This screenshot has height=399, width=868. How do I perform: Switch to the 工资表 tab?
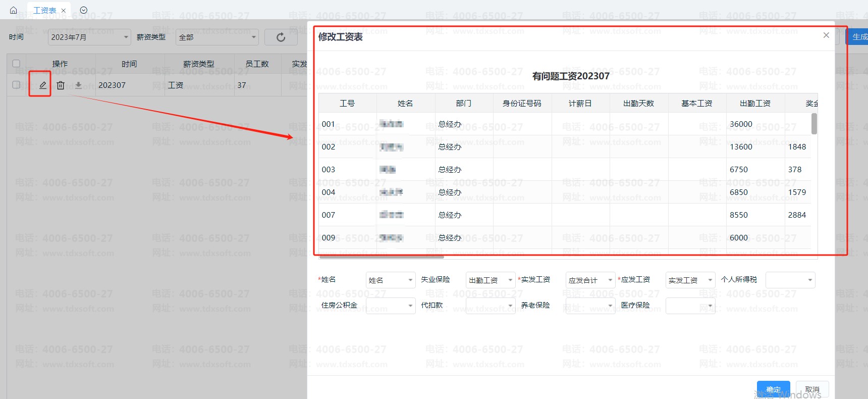pyautogui.click(x=45, y=11)
